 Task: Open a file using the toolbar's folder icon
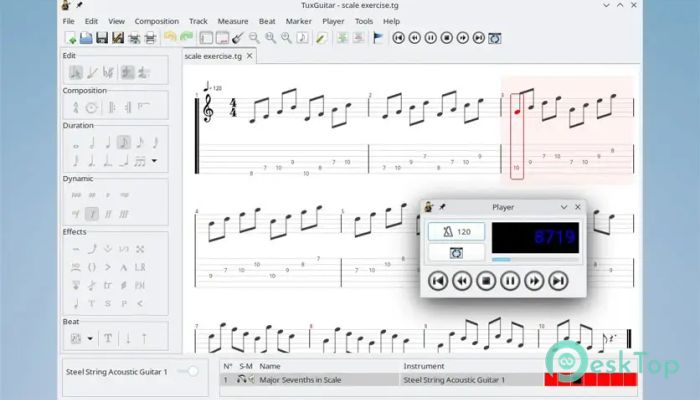click(x=86, y=38)
